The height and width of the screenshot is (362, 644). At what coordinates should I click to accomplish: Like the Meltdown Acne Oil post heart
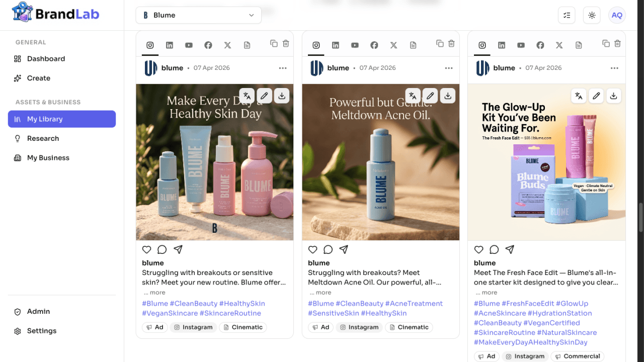(x=312, y=249)
